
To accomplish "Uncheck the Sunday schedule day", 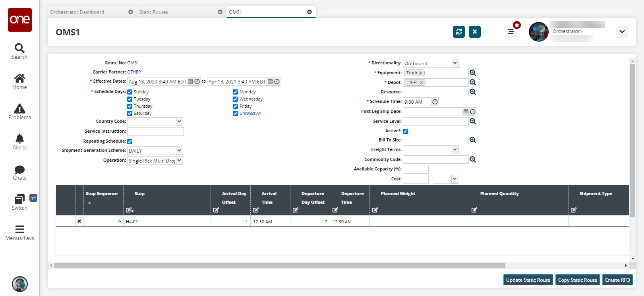I will coord(130,92).
